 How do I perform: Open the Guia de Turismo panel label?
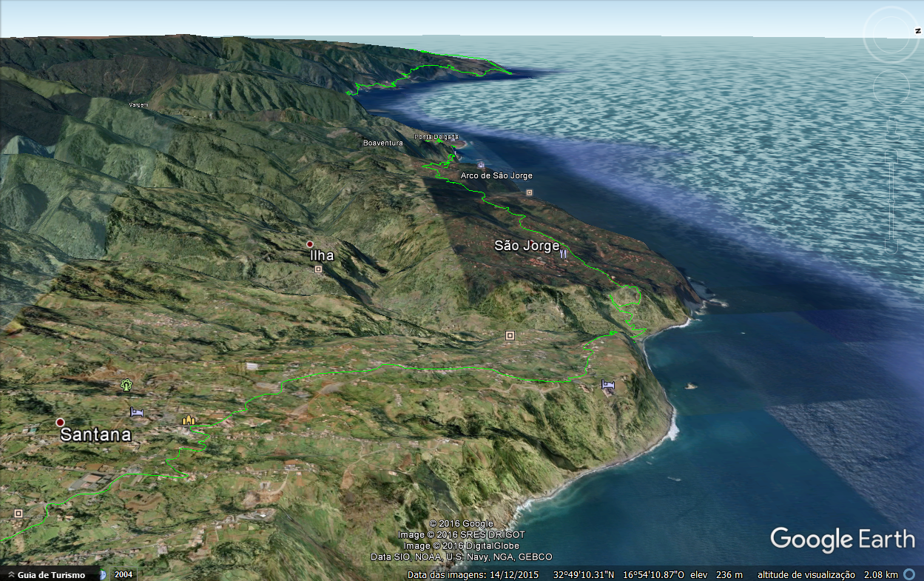[51, 575]
